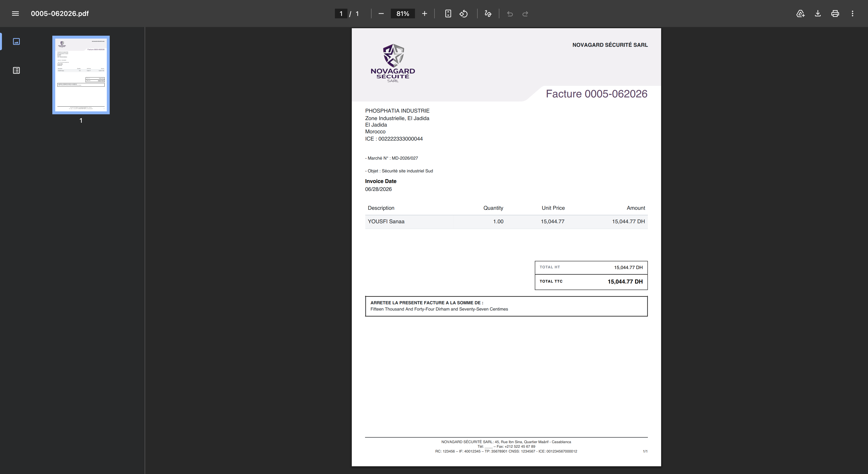Click the Unit Price column header
This screenshot has width=868, height=474.
click(x=553, y=208)
